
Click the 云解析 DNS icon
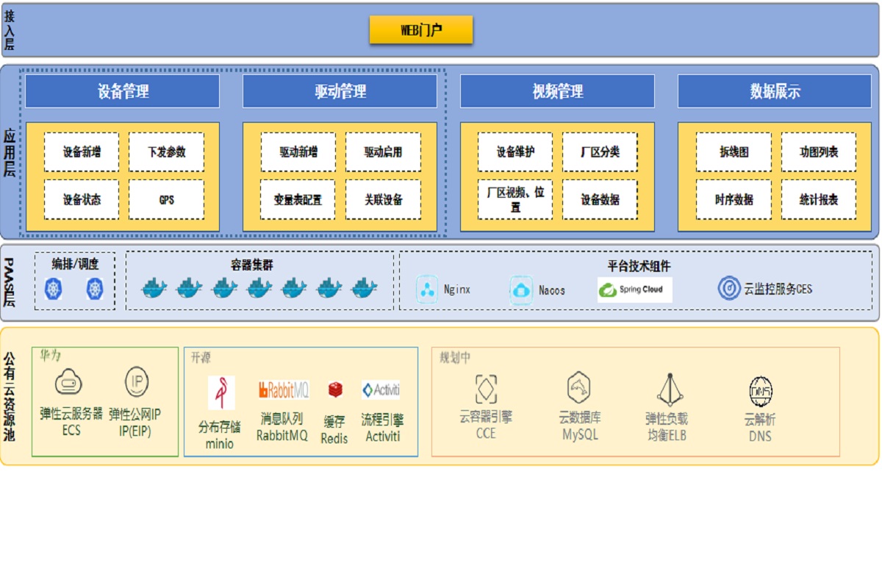click(760, 392)
